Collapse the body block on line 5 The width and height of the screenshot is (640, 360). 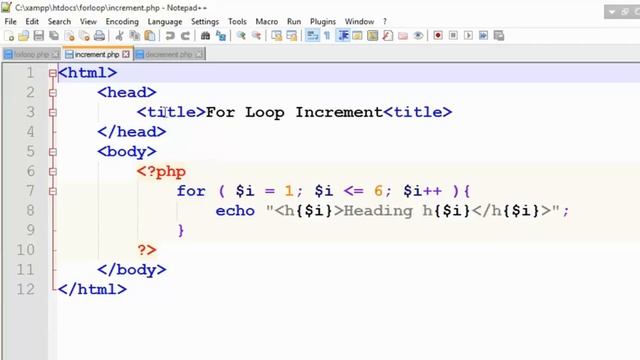[52, 152]
